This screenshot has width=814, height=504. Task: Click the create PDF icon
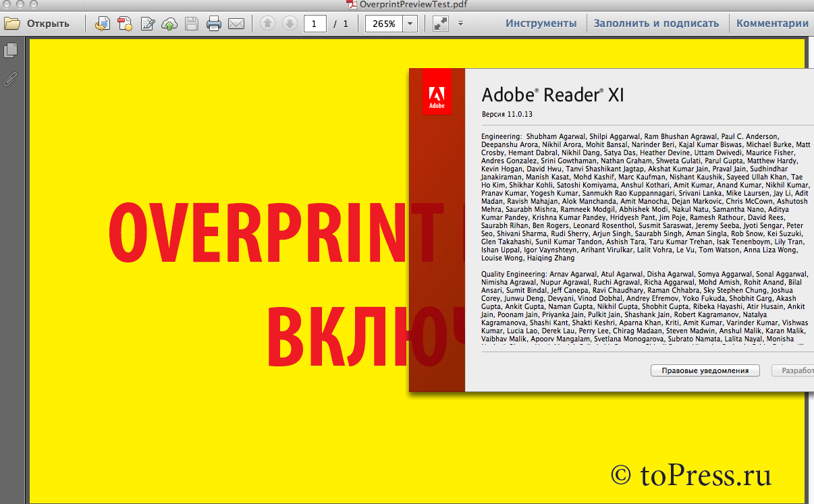pos(125,24)
